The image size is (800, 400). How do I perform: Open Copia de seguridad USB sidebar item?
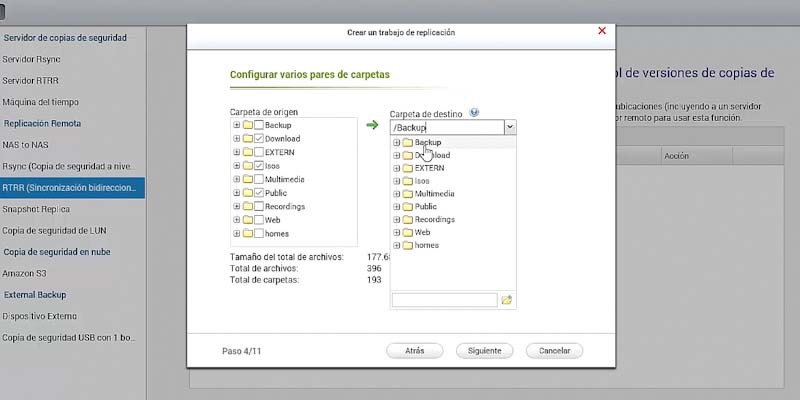69,338
